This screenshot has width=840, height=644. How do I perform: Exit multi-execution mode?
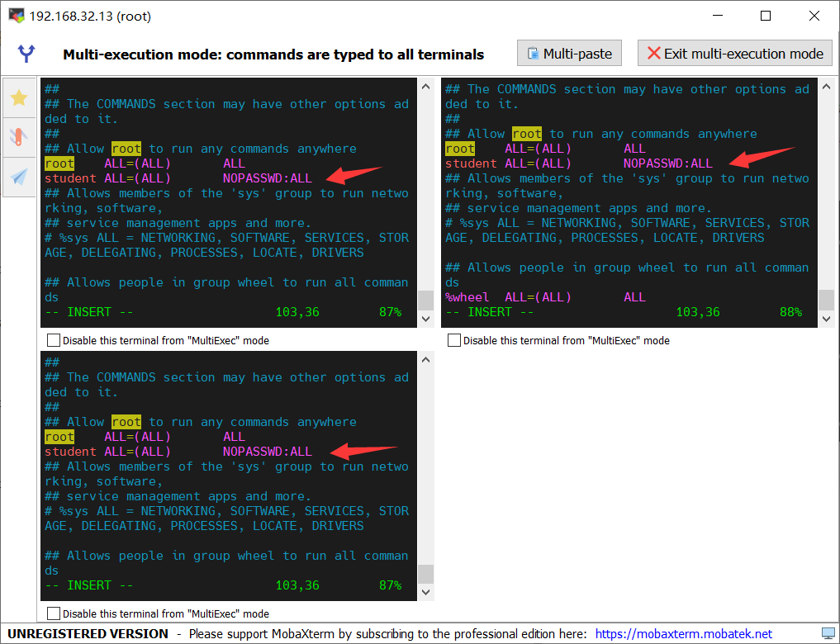734,54
